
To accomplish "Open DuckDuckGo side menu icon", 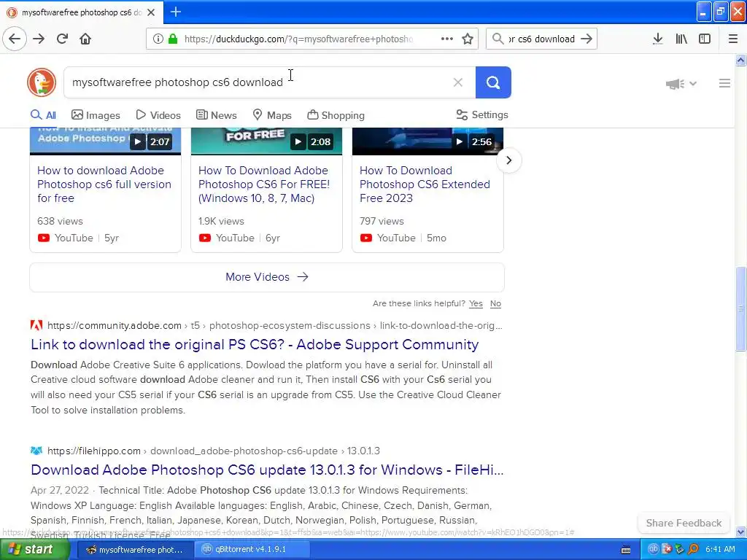I will click(x=724, y=83).
